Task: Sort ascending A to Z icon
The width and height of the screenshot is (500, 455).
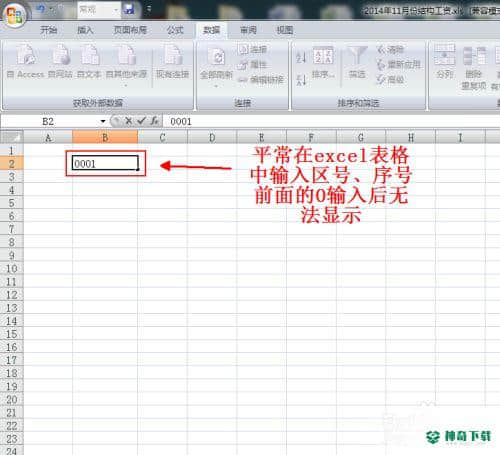Action: 301,57
